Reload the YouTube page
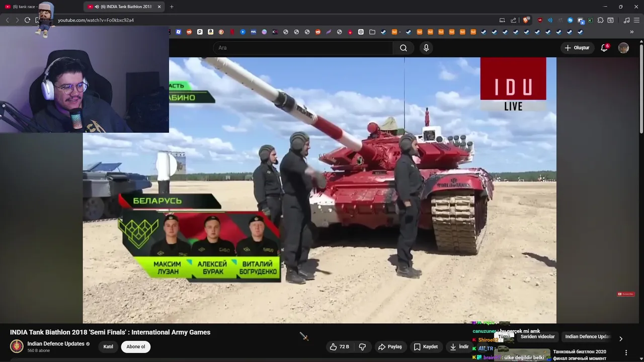The height and width of the screenshot is (362, 644). tap(27, 20)
